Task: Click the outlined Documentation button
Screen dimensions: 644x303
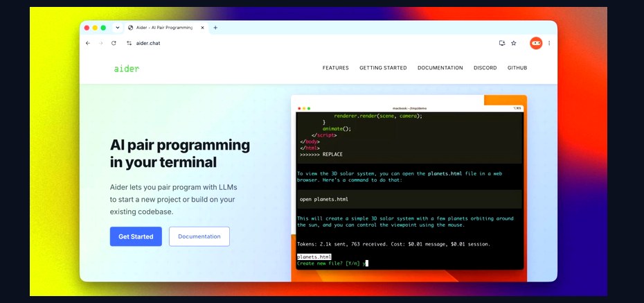Action: click(x=199, y=236)
